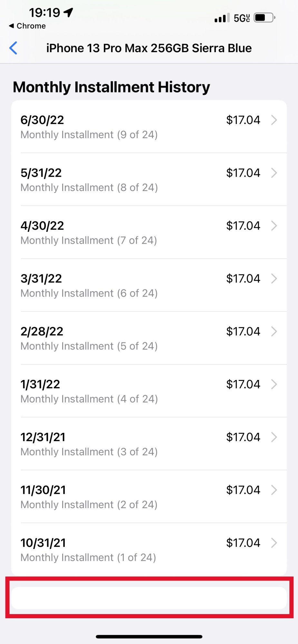Open chevron for 4/30/22 installment
The image size is (298, 644).
[x=274, y=225]
